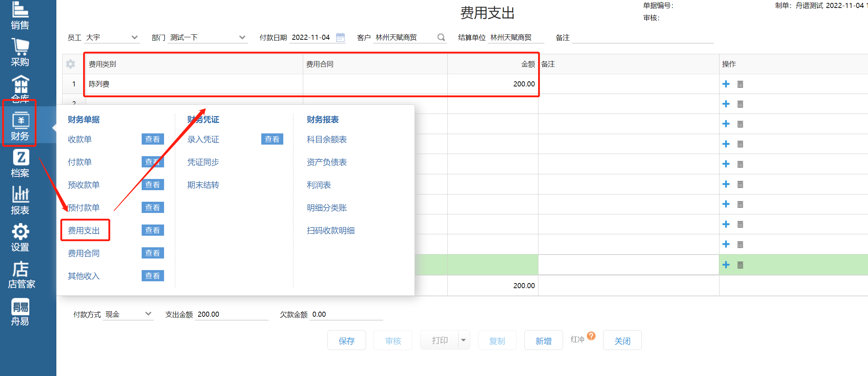This screenshot has height=376, width=868.
Task: Open the calendar picker for 付款日期
Action: click(x=340, y=37)
